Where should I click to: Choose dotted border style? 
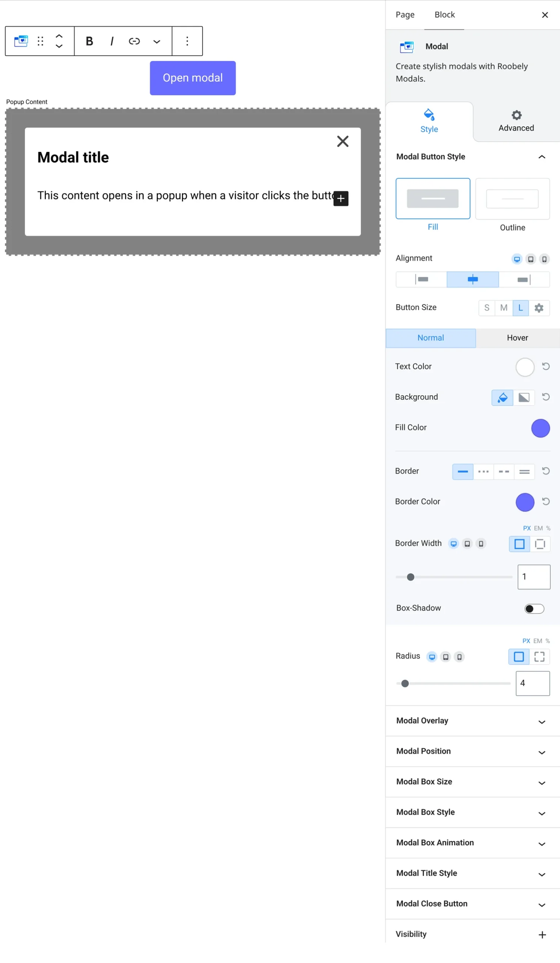point(483,472)
